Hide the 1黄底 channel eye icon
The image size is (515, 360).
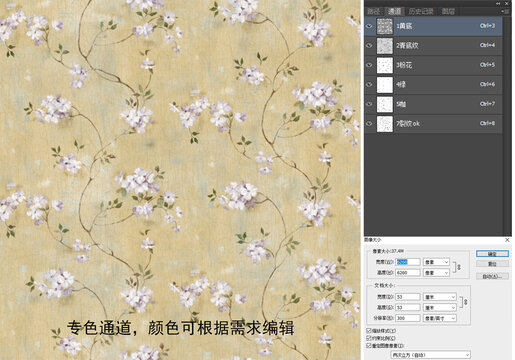tap(369, 26)
